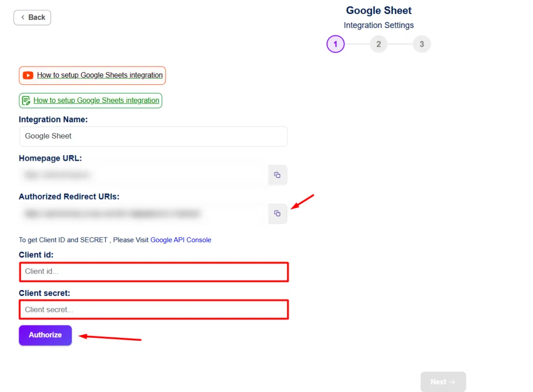
Task: Click inside the Client id field
Action: 154,271
